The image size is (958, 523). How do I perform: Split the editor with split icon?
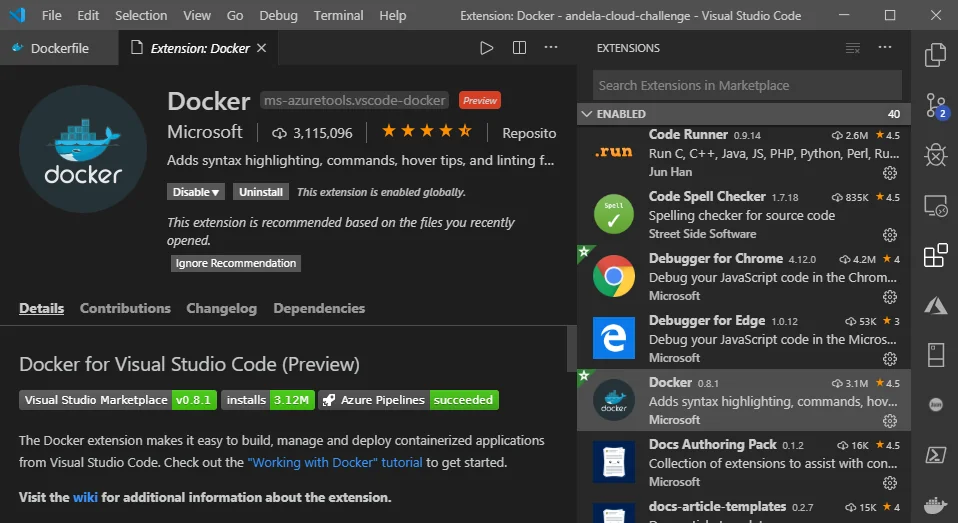pyautogui.click(x=519, y=48)
